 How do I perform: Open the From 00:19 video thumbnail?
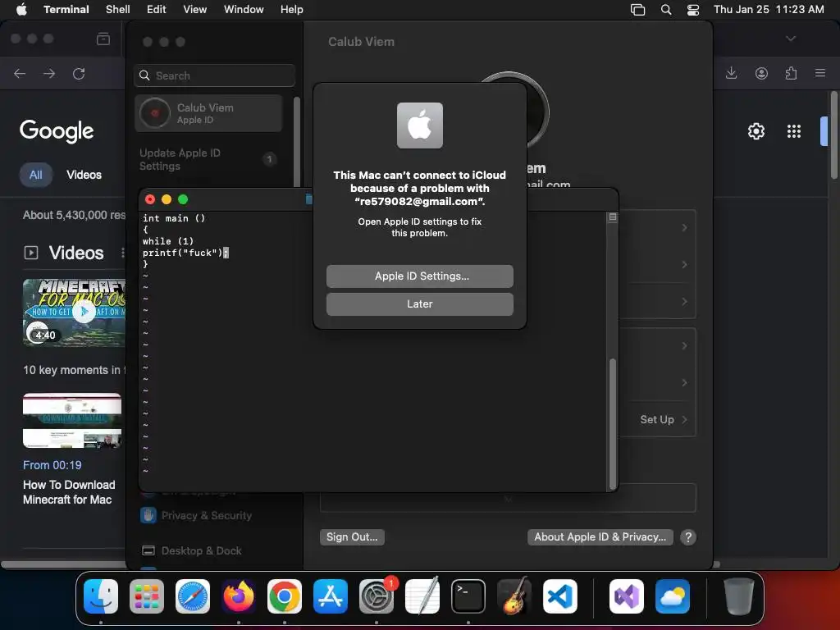[x=72, y=421]
